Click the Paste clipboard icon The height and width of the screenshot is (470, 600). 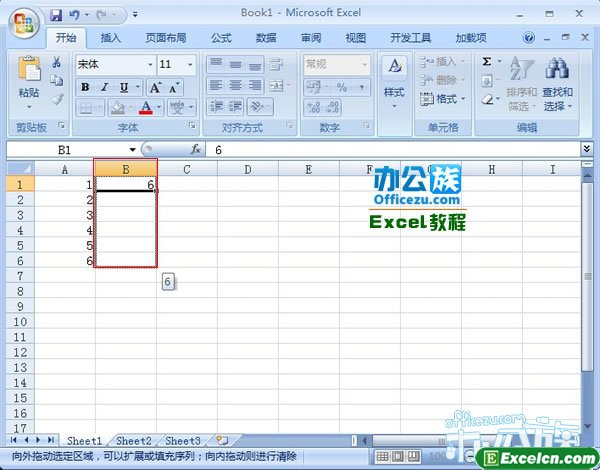[29, 69]
